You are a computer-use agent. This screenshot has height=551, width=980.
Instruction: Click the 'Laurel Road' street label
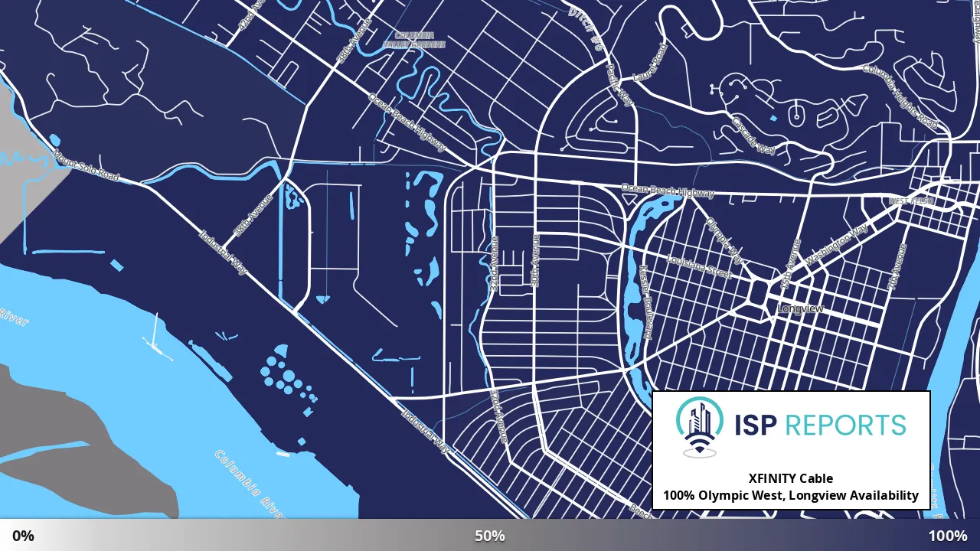click(651, 63)
